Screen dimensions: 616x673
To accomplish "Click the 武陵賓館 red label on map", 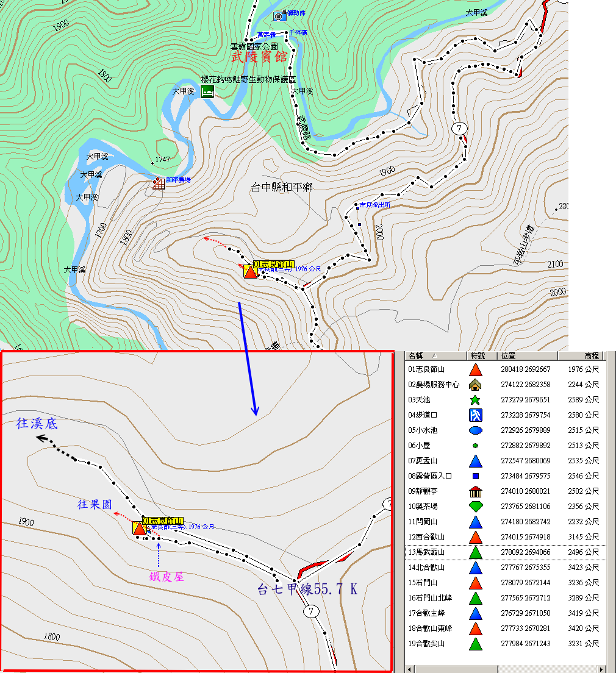I will [x=259, y=57].
